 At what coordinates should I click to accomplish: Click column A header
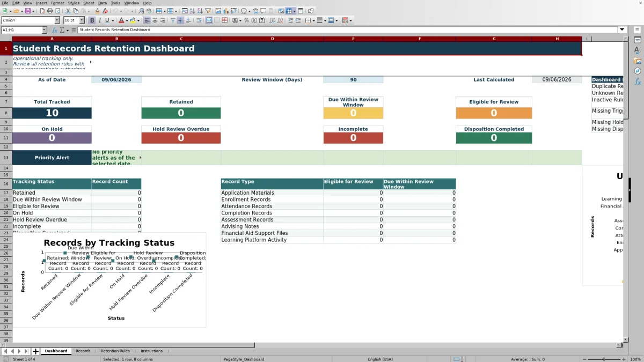point(52,39)
